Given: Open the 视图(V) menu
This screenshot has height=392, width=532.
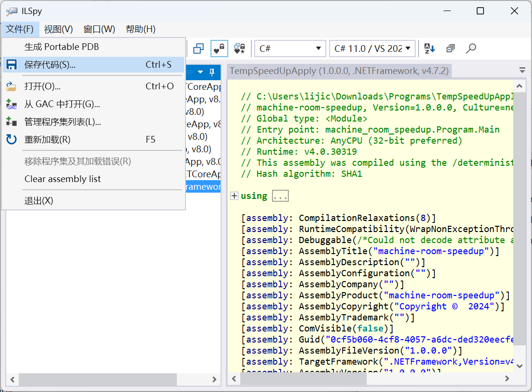Looking at the screenshot, I should (58, 29).
